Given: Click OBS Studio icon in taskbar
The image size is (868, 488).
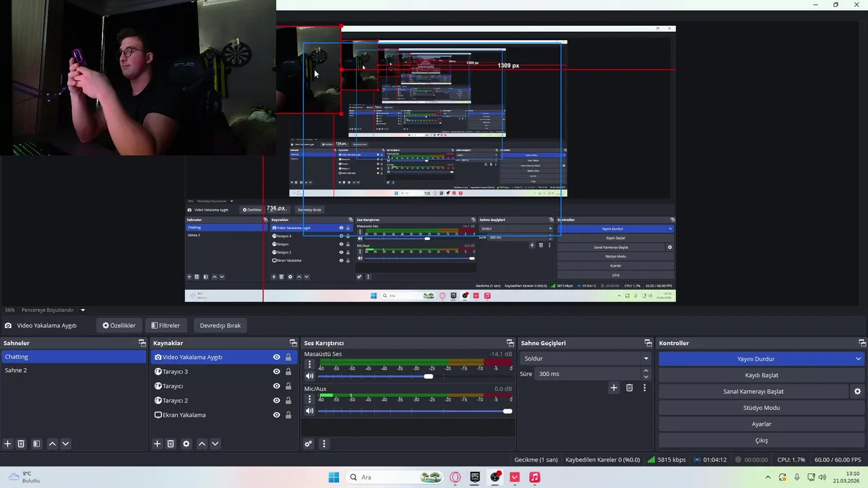Looking at the screenshot, I should [x=495, y=477].
